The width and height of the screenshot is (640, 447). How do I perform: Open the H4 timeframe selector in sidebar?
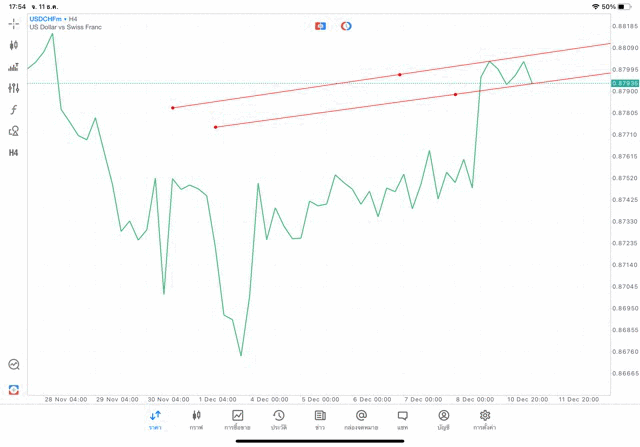click(x=14, y=153)
